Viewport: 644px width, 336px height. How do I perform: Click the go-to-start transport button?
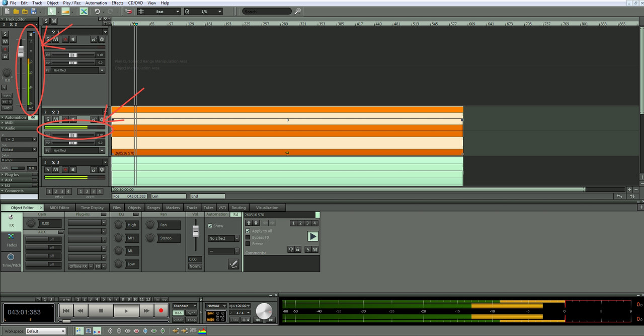pyautogui.click(x=66, y=311)
